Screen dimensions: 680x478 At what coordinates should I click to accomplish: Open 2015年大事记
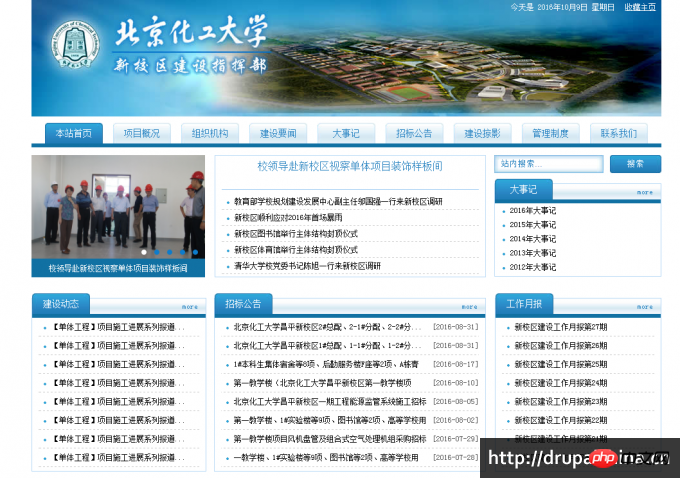pyautogui.click(x=533, y=225)
